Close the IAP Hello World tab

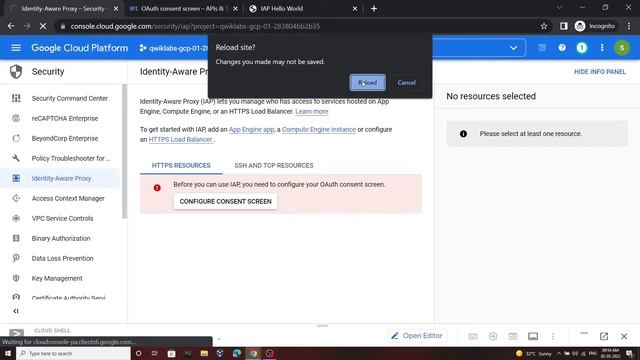[x=355, y=9]
